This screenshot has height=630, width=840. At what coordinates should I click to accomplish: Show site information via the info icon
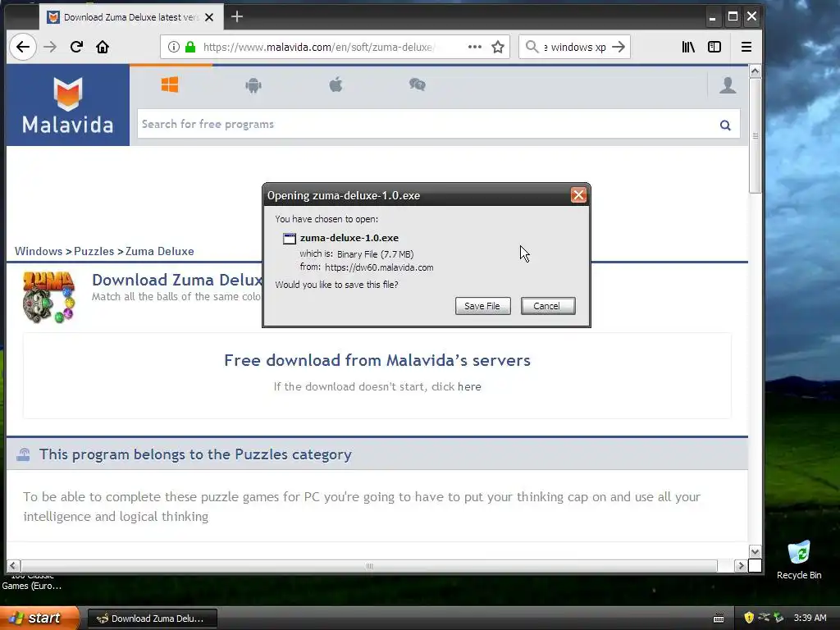pos(174,47)
